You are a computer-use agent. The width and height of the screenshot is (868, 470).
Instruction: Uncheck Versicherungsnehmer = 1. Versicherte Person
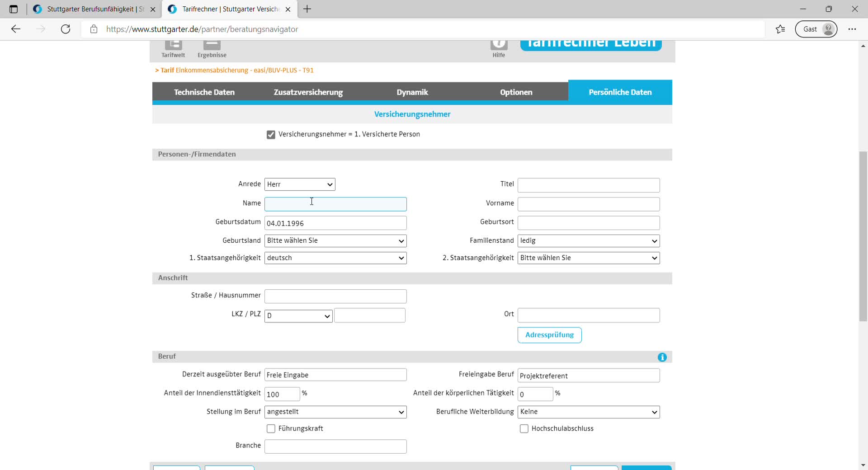(271, 135)
